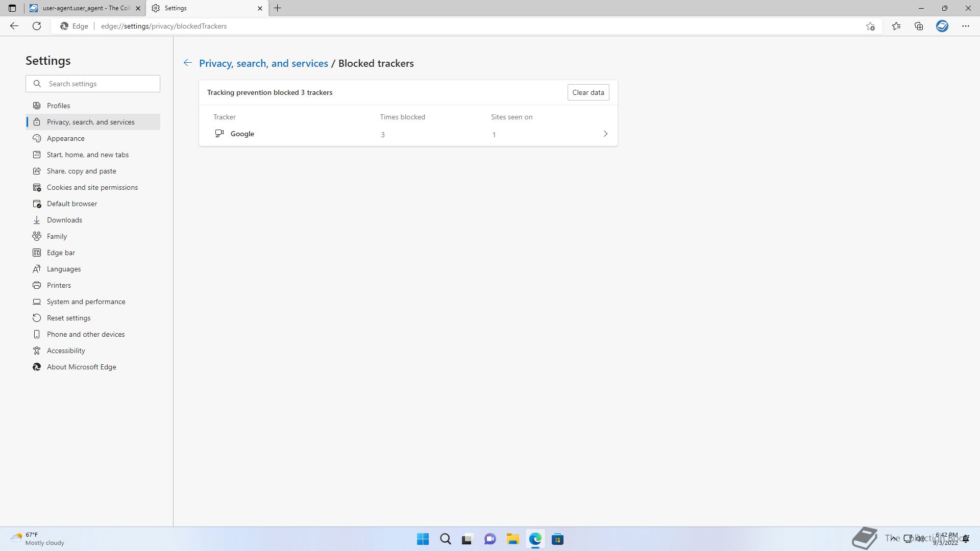Image resolution: width=980 pixels, height=551 pixels.
Task: Open Default browser settings
Action: (93, 204)
